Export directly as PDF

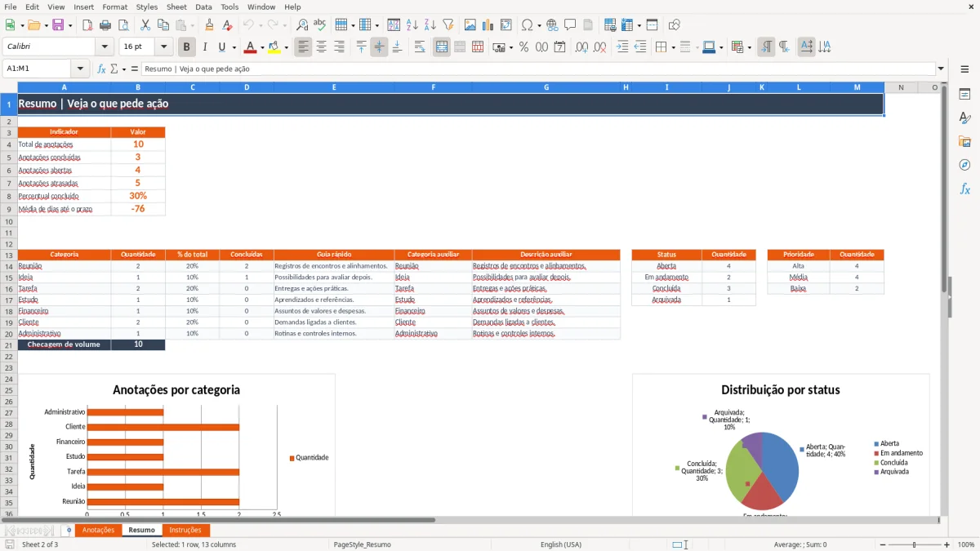(87, 25)
